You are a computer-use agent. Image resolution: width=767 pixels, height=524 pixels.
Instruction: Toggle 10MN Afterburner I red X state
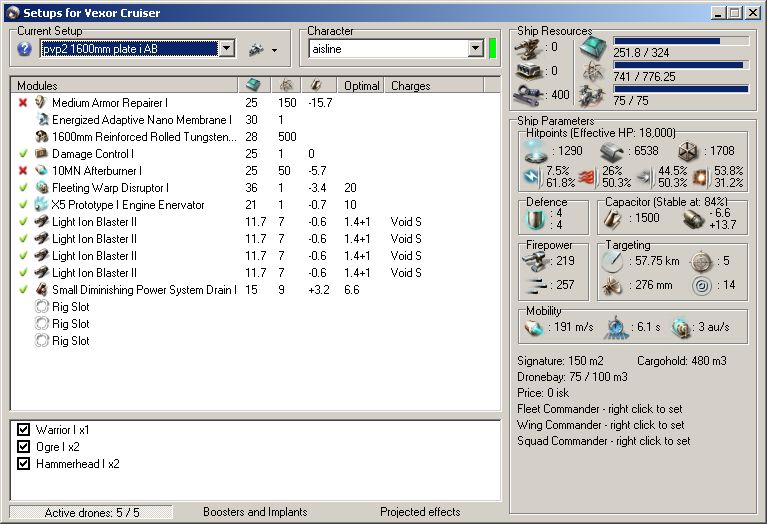[23, 171]
